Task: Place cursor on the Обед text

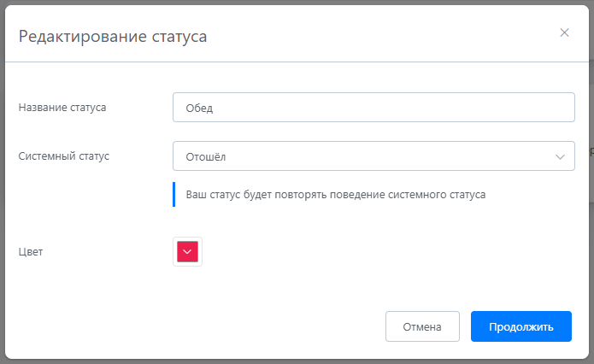Action: (x=198, y=109)
